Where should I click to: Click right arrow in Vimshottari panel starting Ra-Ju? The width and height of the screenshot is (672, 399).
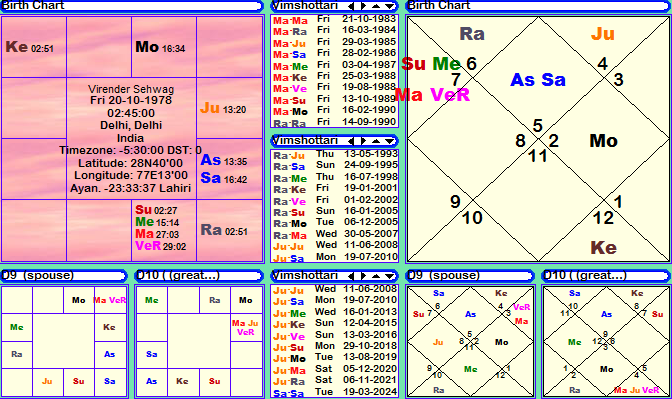point(363,141)
